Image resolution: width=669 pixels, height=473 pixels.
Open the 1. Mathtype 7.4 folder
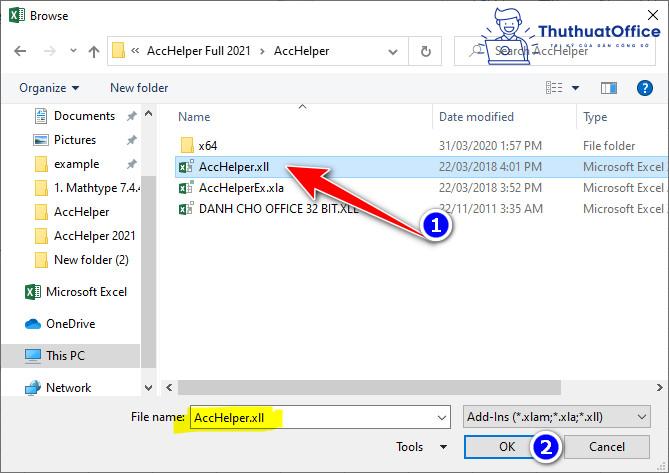97,188
